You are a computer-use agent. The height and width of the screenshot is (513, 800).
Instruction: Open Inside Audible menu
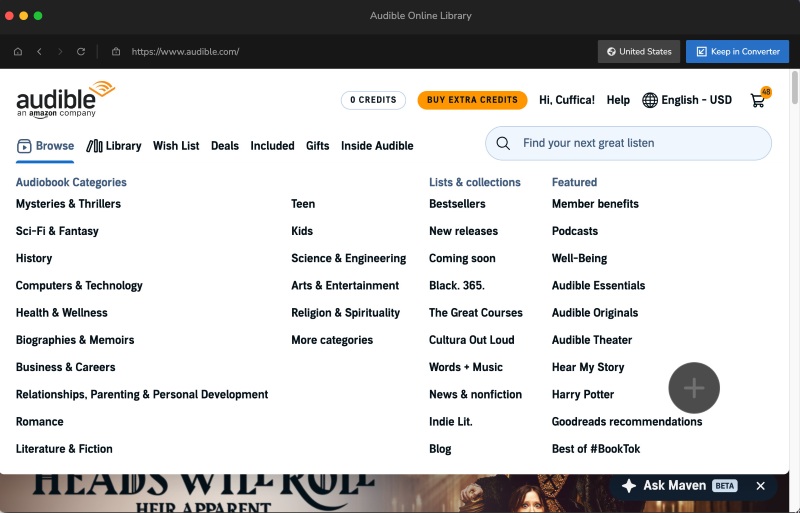point(377,146)
